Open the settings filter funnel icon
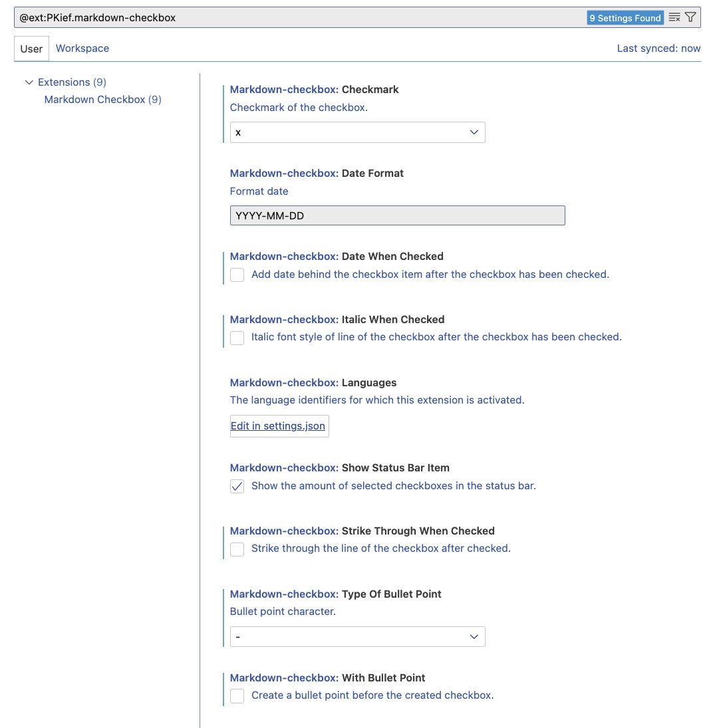This screenshot has width=715, height=728. pyautogui.click(x=690, y=18)
